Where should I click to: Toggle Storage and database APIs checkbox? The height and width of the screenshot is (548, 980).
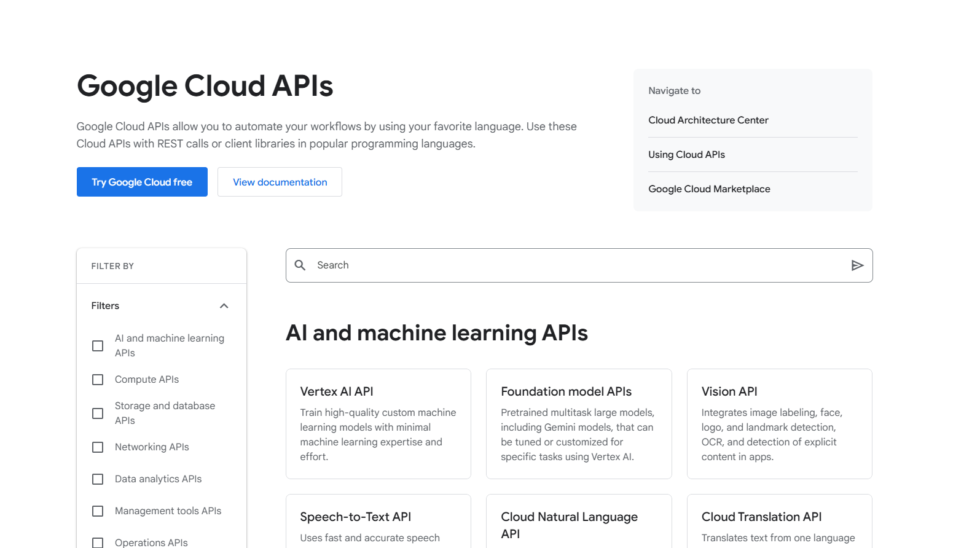click(x=98, y=413)
